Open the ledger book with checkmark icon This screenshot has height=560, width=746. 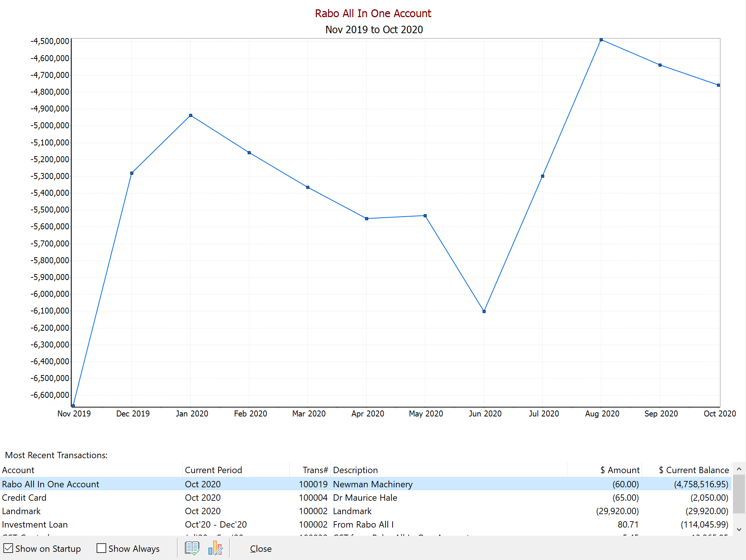(x=192, y=548)
